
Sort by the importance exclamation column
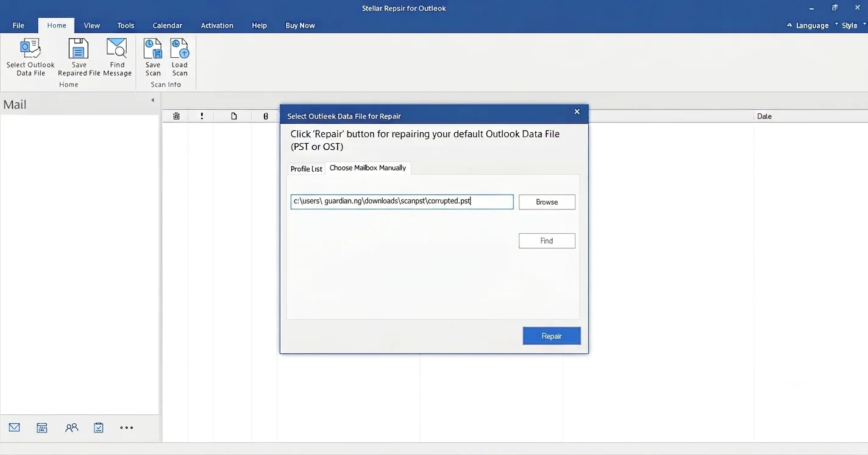(x=202, y=116)
